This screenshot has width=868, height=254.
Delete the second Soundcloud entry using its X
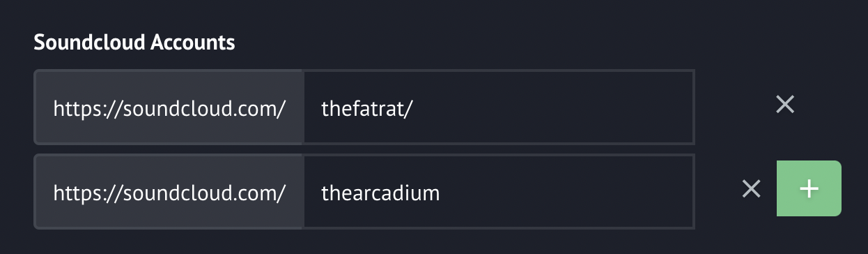[751, 188]
